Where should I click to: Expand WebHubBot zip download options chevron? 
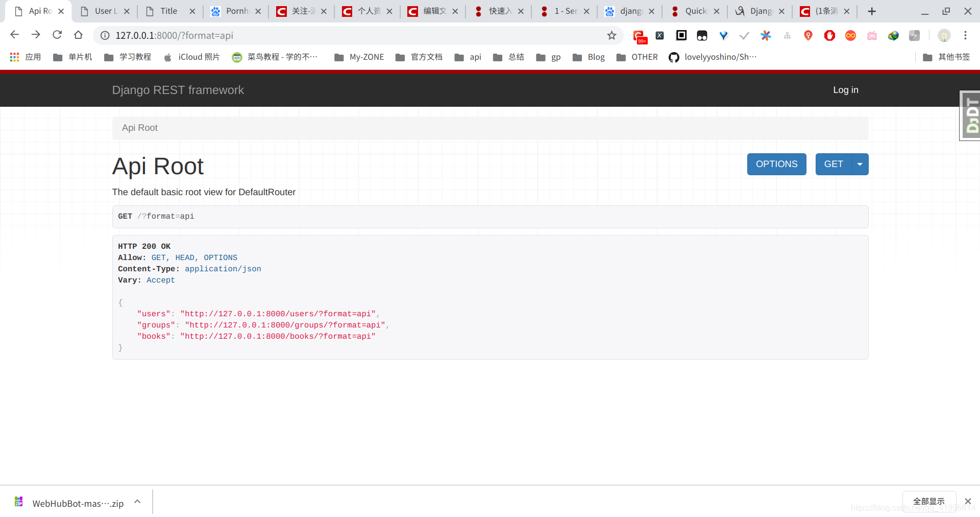[x=137, y=502]
